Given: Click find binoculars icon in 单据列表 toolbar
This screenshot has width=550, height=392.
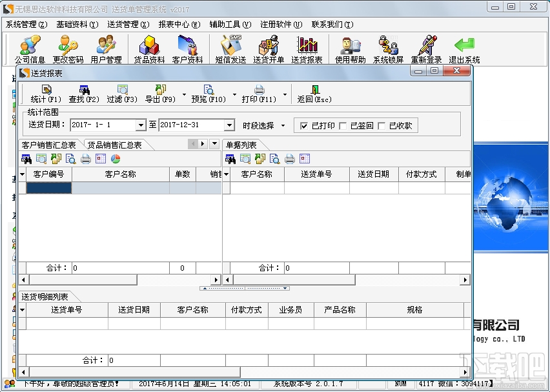Looking at the screenshot, I should tap(230, 159).
